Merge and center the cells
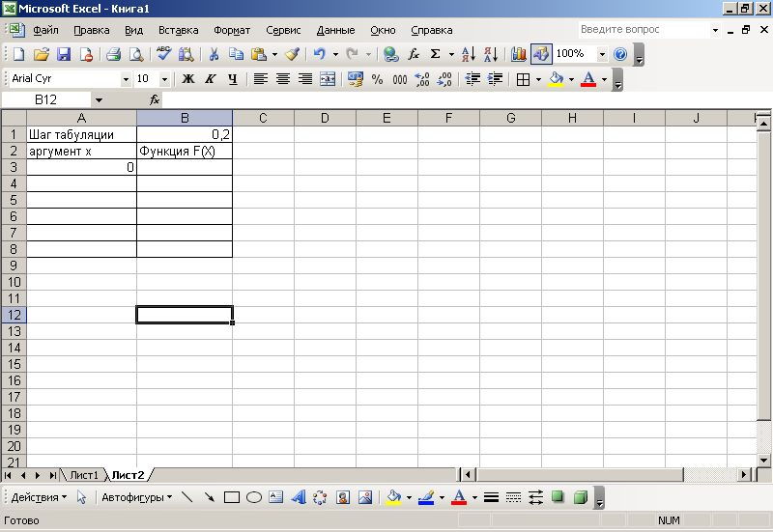Image resolution: width=773 pixels, height=532 pixels. coord(328,79)
